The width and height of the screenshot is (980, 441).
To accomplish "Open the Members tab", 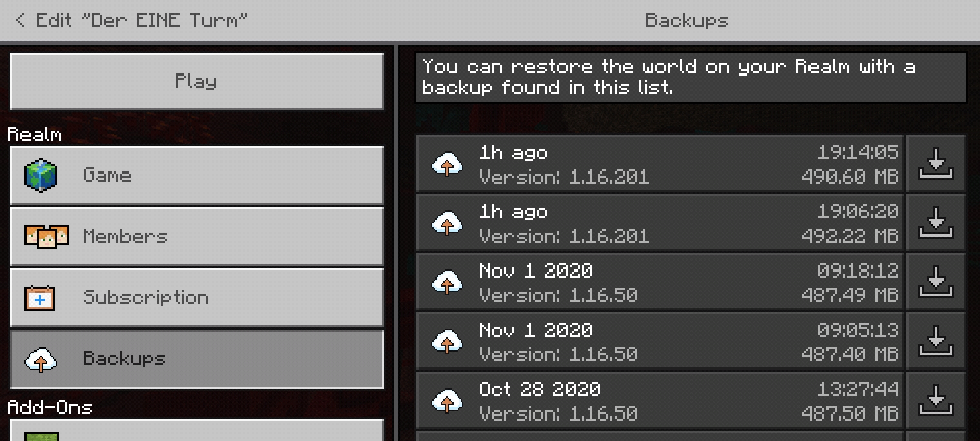I will (x=197, y=236).
